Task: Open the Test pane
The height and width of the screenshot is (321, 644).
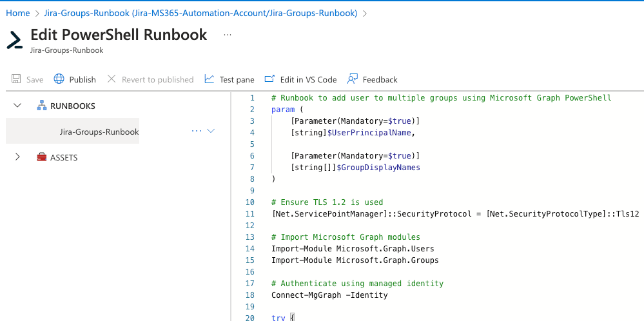Action: [237, 80]
